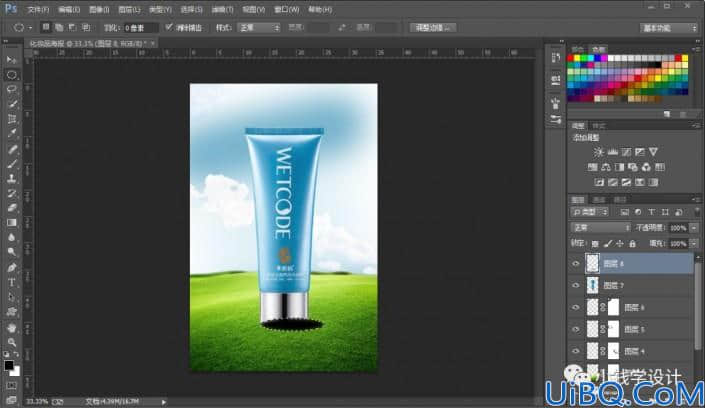705x408 pixels.
Task: Select the Eraser tool
Action: coord(12,208)
